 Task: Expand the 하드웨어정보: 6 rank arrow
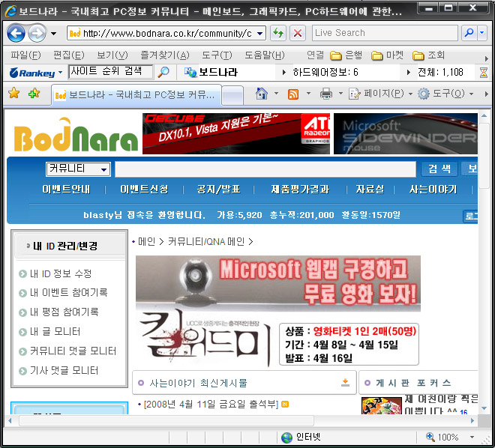click(283, 73)
